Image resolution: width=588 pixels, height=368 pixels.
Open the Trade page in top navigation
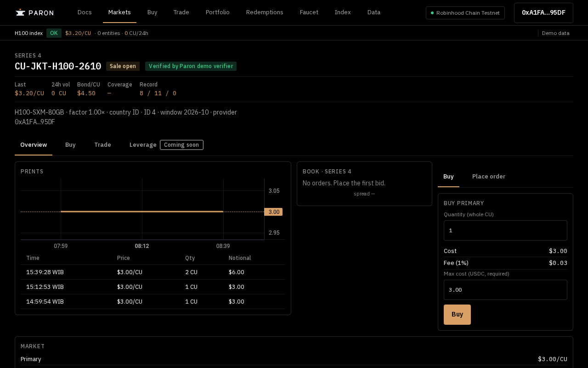tap(181, 12)
